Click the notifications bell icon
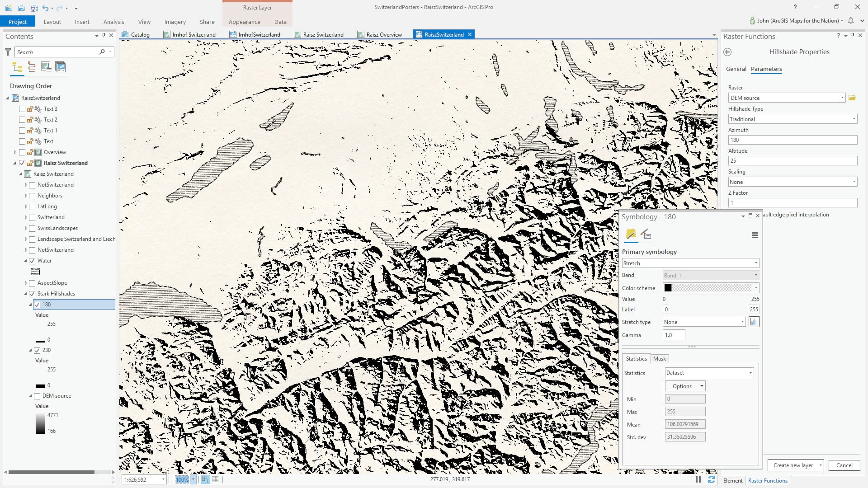This screenshot has height=488, width=868. click(851, 21)
